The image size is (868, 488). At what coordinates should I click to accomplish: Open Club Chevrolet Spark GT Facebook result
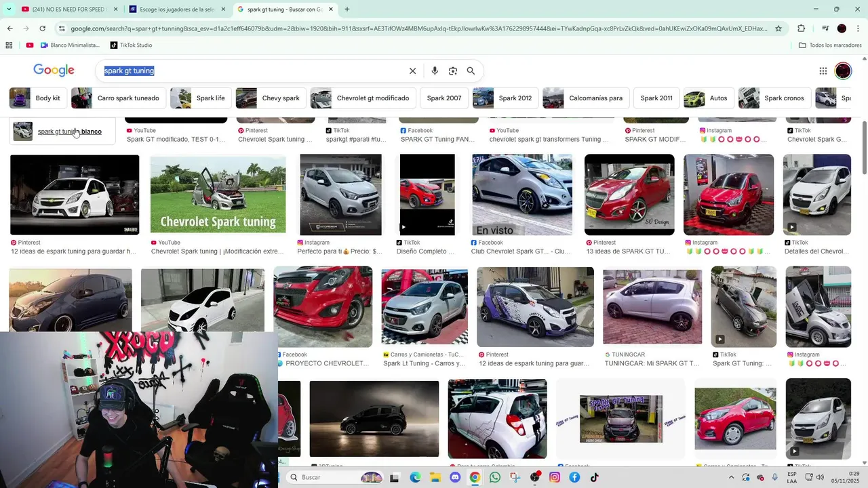coord(521,251)
